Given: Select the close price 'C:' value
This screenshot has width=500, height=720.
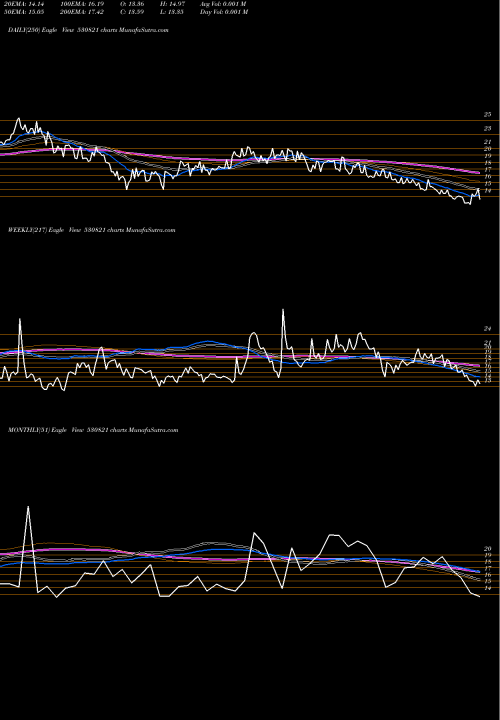Looking at the screenshot, I should point(132,12).
